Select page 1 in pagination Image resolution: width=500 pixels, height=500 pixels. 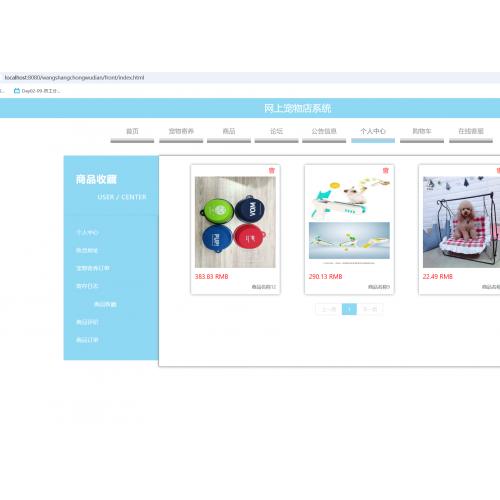349,309
